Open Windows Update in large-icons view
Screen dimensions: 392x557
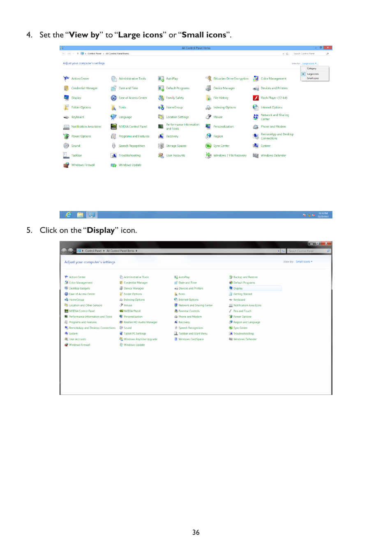(126, 165)
